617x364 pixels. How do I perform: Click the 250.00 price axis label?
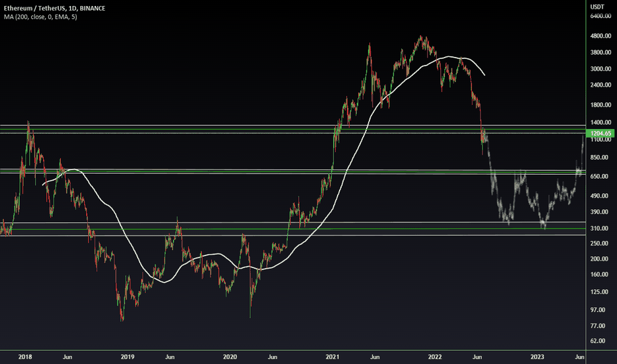[600, 244]
